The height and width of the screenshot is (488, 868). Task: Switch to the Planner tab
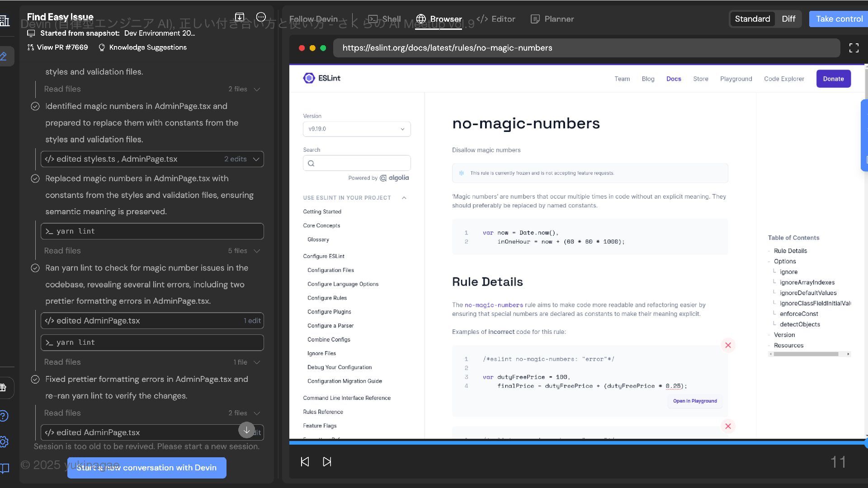coord(552,19)
